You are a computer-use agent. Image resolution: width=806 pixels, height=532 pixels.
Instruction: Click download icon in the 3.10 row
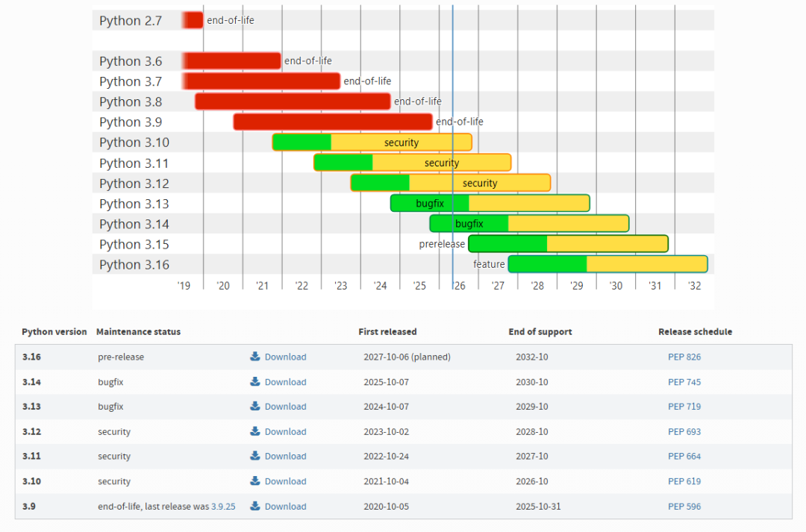(x=255, y=481)
